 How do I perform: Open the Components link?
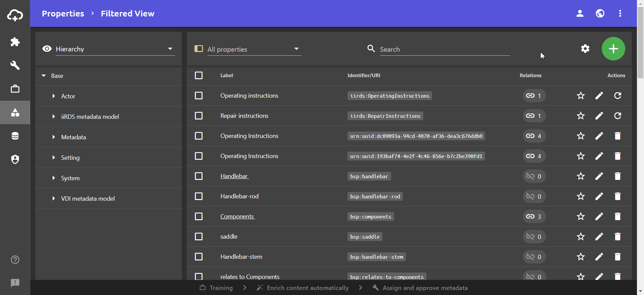tap(237, 216)
